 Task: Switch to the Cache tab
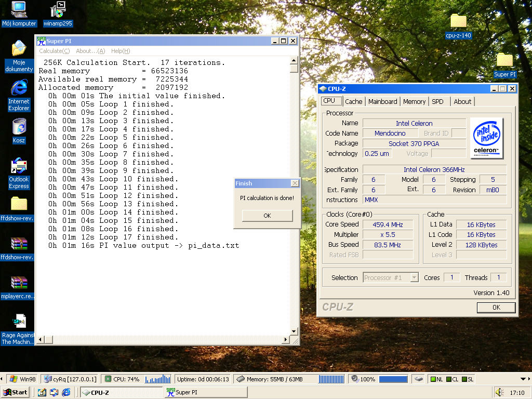tap(353, 101)
